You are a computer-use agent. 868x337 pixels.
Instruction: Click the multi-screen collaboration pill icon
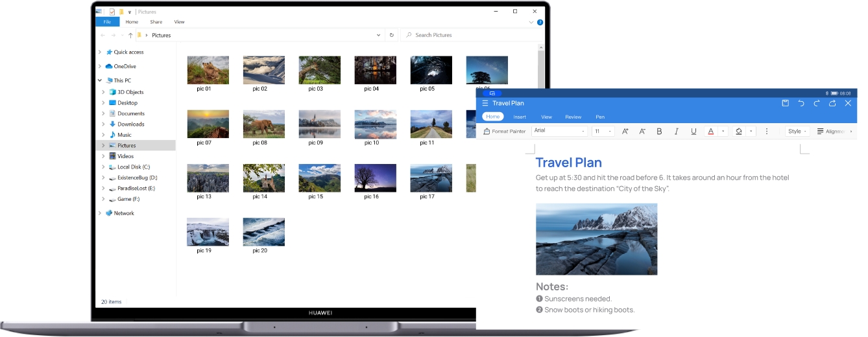[492, 93]
